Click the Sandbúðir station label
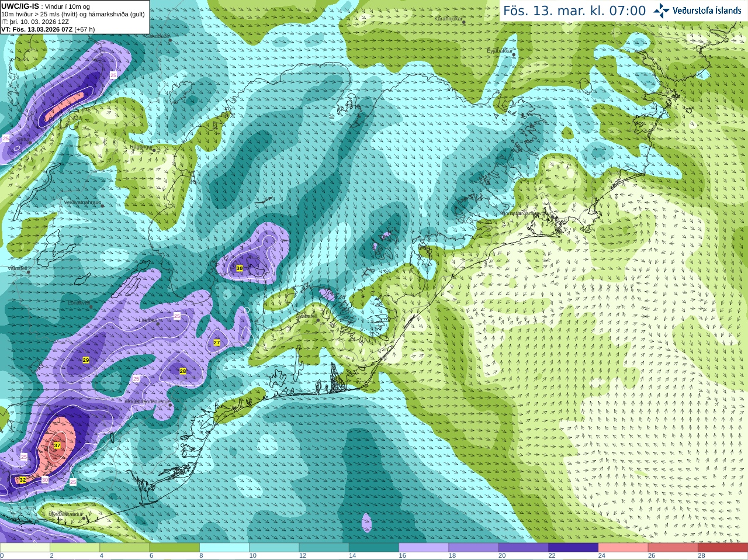Screen dimensions: 748x560 point(157,36)
